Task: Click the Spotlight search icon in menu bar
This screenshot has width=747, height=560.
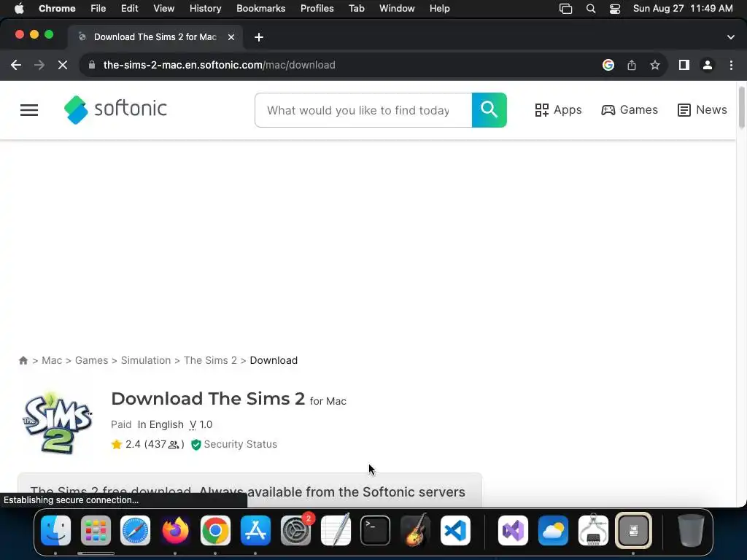Action: click(x=591, y=9)
